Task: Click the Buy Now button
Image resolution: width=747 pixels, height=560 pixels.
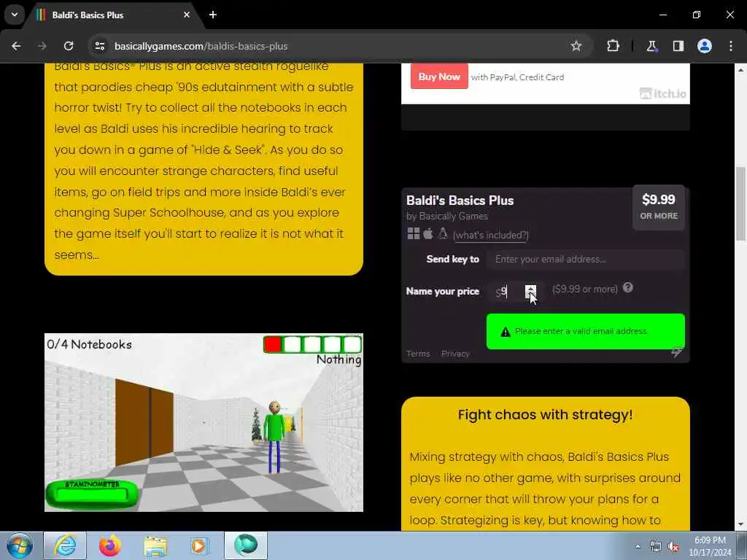Action: (439, 77)
